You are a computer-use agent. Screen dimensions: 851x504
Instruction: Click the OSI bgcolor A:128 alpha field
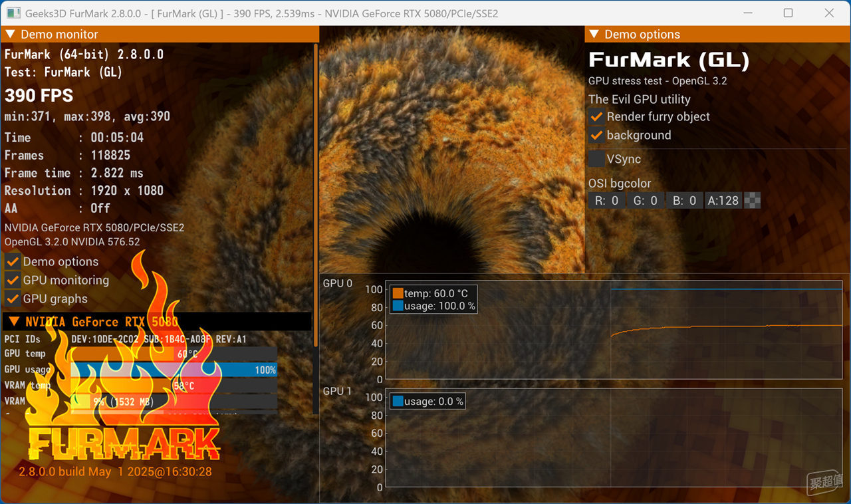point(723,201)
